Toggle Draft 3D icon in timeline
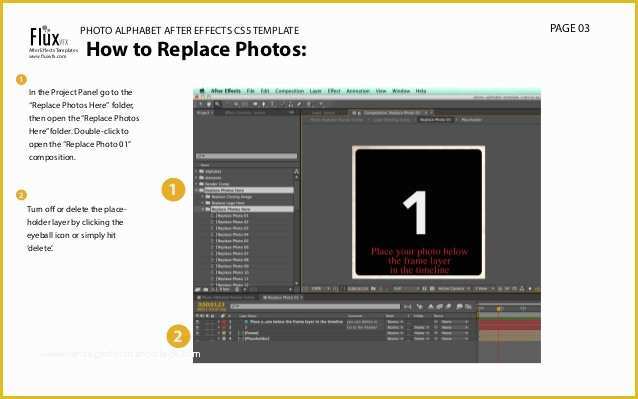This screenshot has width=638, height=399. 430,307
